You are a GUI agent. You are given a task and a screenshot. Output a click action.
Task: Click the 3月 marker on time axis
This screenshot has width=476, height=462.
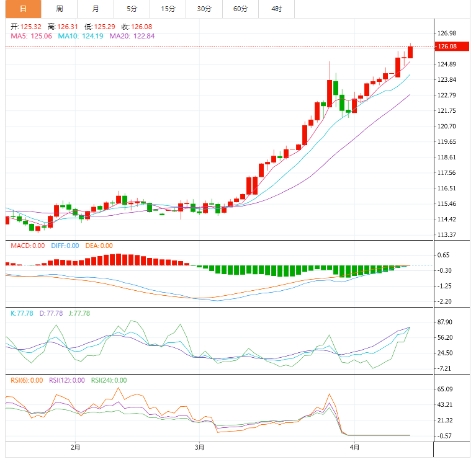pos(199,446)
